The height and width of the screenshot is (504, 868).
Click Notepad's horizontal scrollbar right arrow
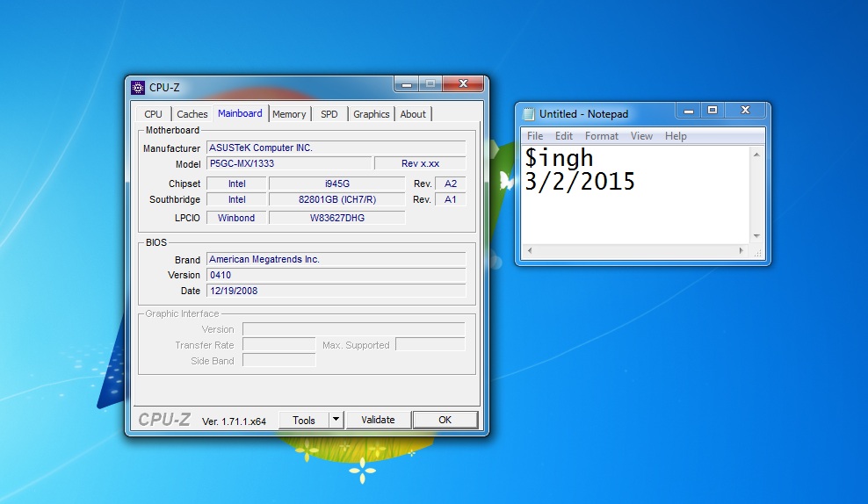(x=741, y=251)
